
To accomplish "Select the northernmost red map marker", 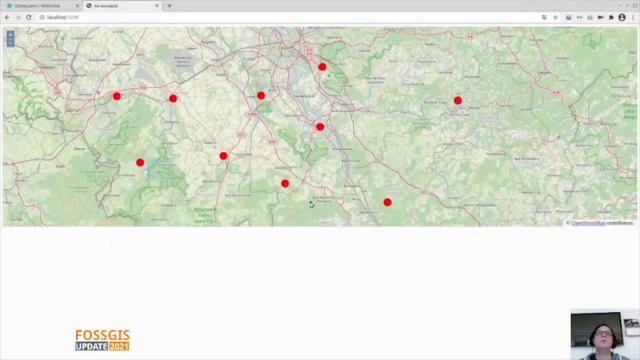I will tap(322, 67).
